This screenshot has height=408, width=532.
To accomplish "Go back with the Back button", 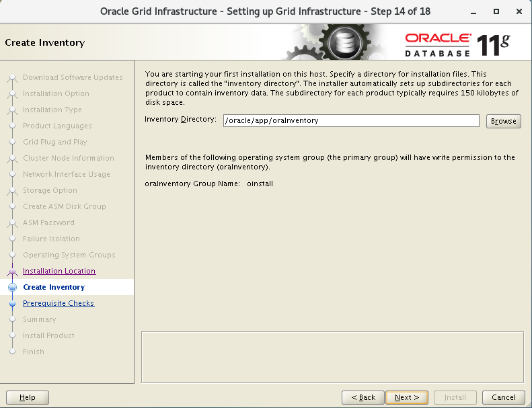I will pyautogui.click(x=363, y=397).
